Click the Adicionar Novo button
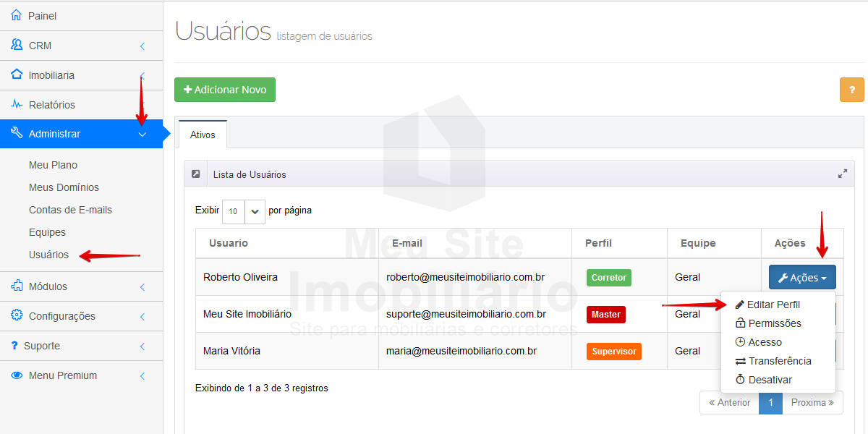The width and height of the screenshot is (868, 434). [225, 90]
